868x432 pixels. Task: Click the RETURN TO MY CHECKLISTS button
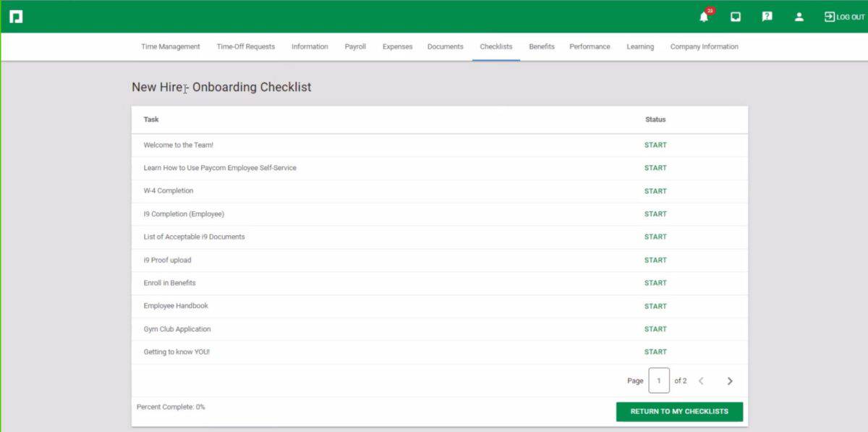pyautogui.click(x=679, y=411)
